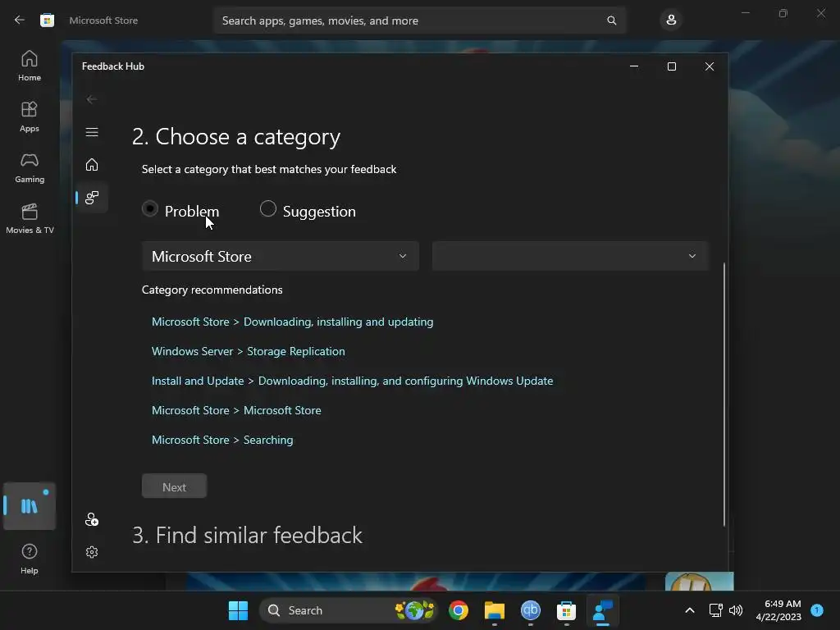
Task: Open the Microsoft Store category dropdown
Action: [281, 256]
